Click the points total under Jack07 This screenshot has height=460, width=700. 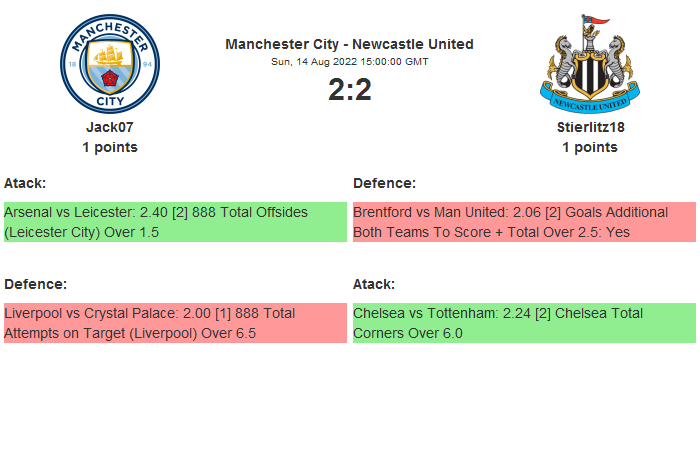[110, 147]
